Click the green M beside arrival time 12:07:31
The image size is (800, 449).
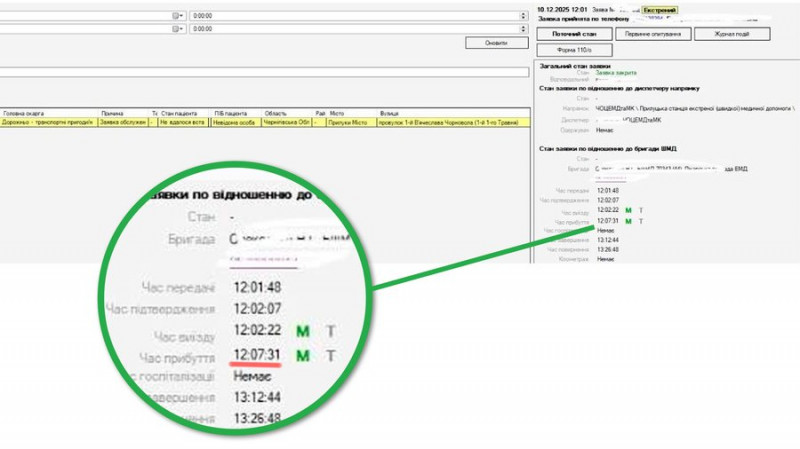pyautogui.click(x=628, y=220)
